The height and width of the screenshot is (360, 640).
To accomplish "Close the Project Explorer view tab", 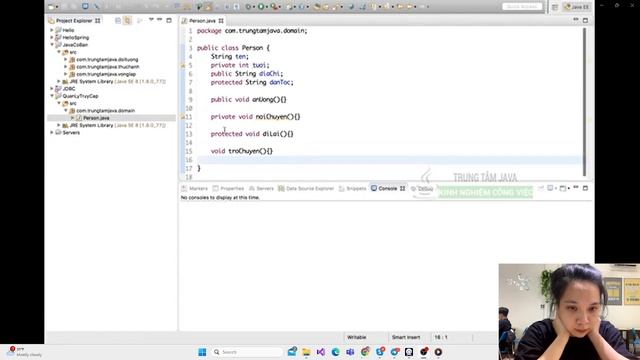I will pyautogui.click(x=98, y=20).
